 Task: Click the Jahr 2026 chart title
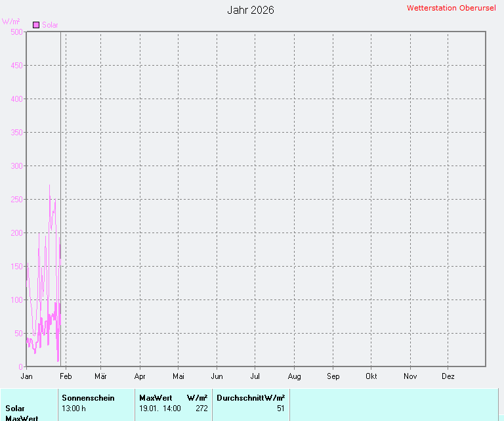tap(251, 10)
